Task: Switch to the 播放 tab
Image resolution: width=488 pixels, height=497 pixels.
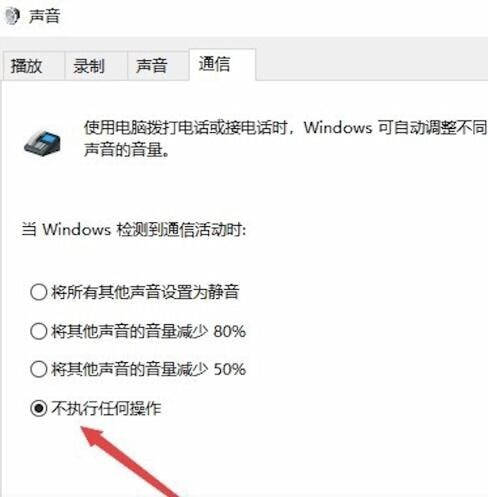Action: 26,66
